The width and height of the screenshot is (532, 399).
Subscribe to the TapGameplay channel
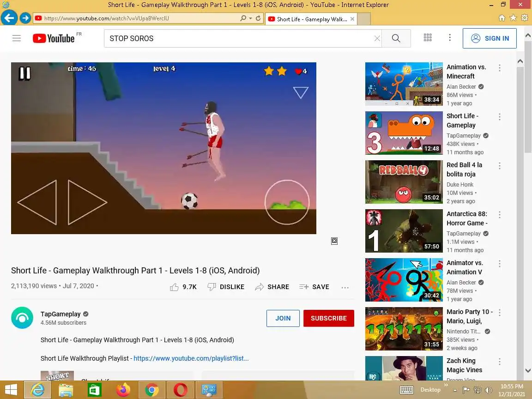click(x=328, y=318)
